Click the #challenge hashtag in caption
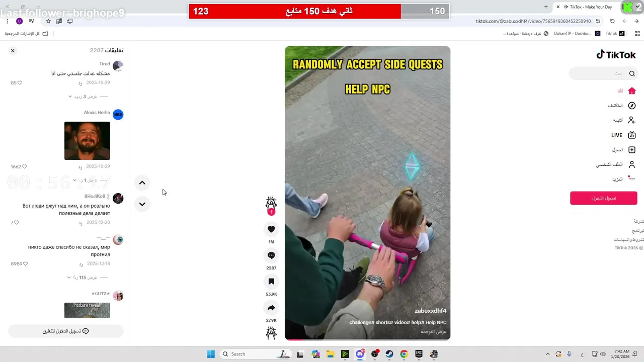 coord(362,323)
